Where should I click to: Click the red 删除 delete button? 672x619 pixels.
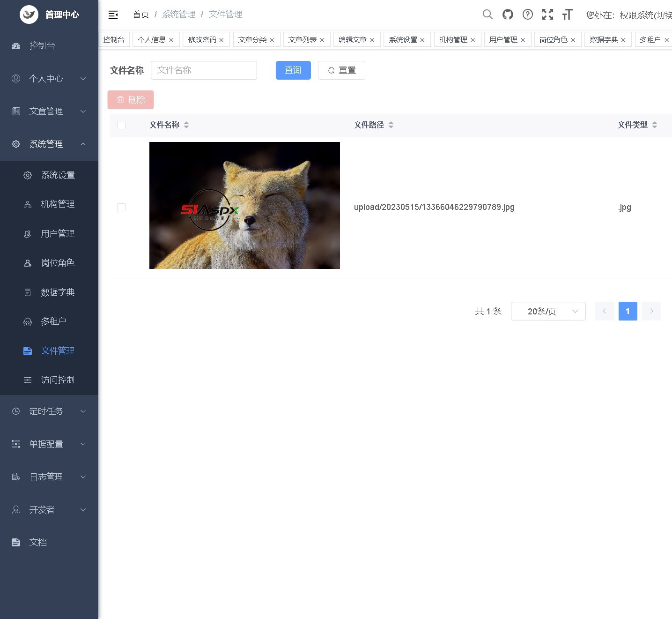point(131,100)
